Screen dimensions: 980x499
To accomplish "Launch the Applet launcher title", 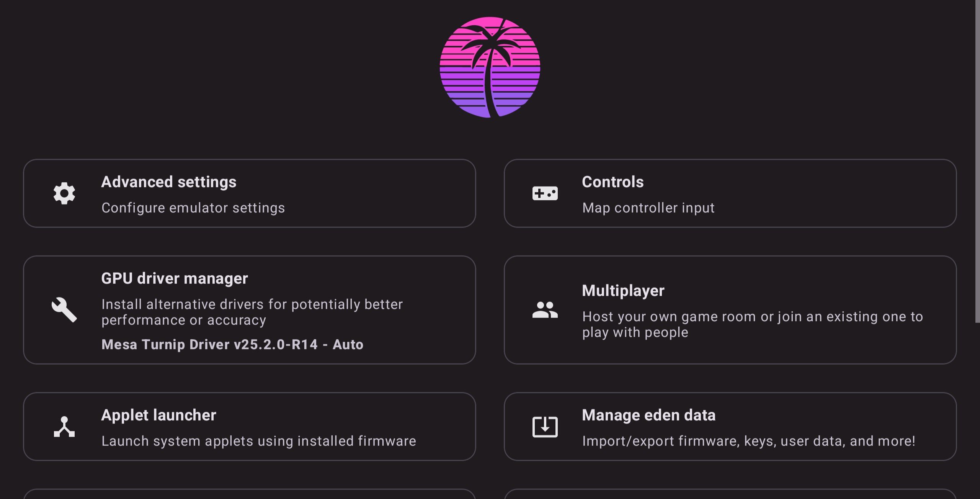I will [158, 415].
